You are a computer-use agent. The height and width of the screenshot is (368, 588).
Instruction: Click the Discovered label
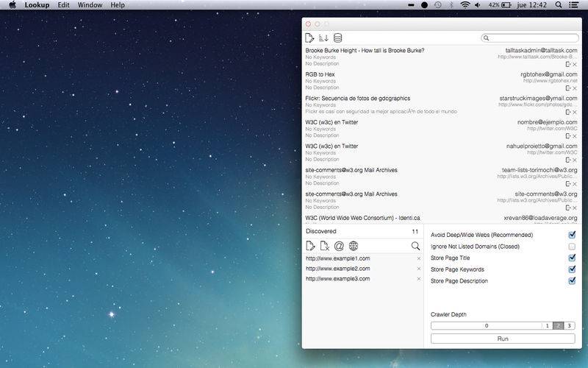tap(321, 231)
